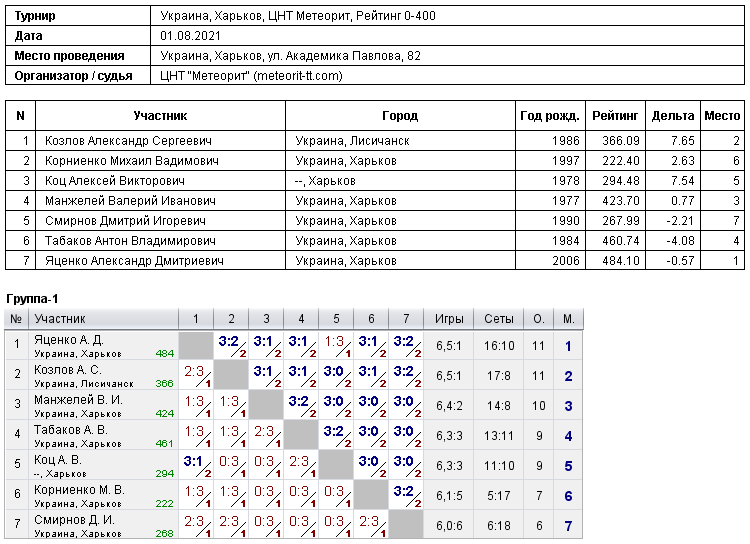Click Табаков Антон Владимирович rating 460.74

point(620,241)
